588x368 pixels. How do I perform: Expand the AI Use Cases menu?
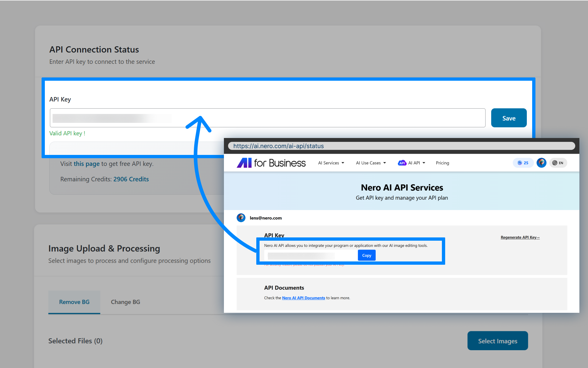click(x=371, y=163)
